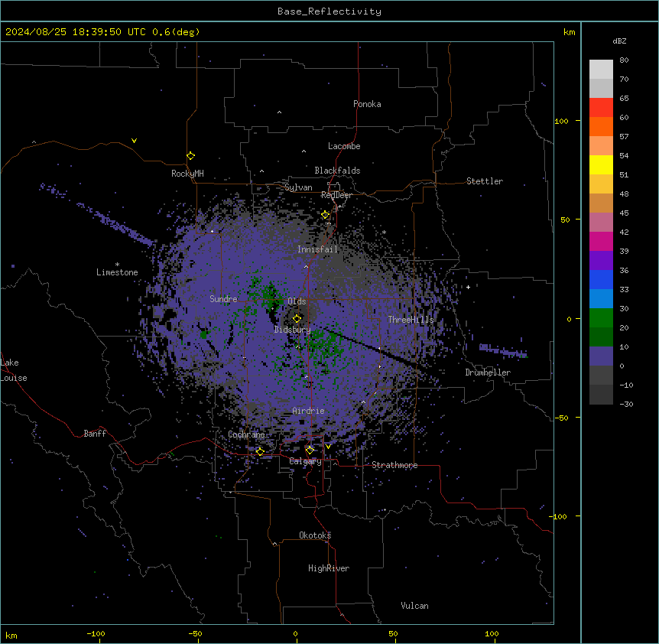Select the blue 36-33 dBZ legend swatch

(601, 279)
